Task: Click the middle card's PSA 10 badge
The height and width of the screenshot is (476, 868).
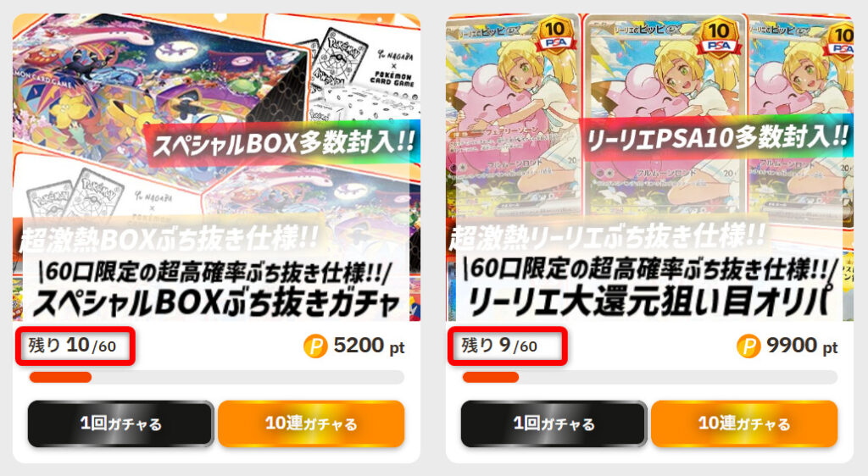Action: [718, 36]
